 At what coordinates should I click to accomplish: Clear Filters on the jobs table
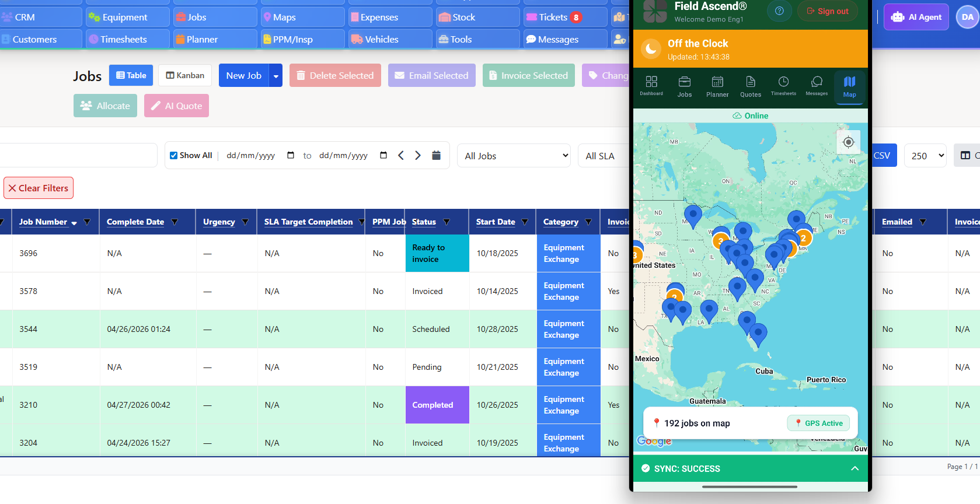[x=39, y=188]
